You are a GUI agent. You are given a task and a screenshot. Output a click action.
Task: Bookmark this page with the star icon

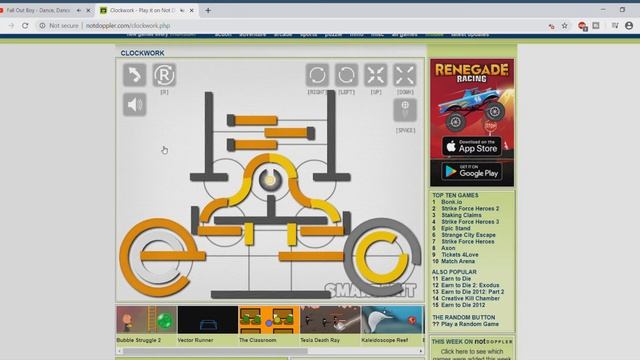point(564,26)
